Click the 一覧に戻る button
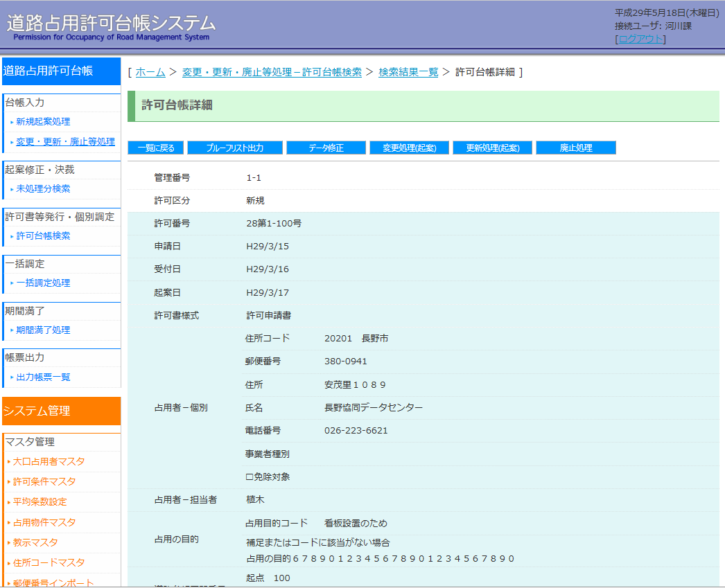 [x=156, y=148]
